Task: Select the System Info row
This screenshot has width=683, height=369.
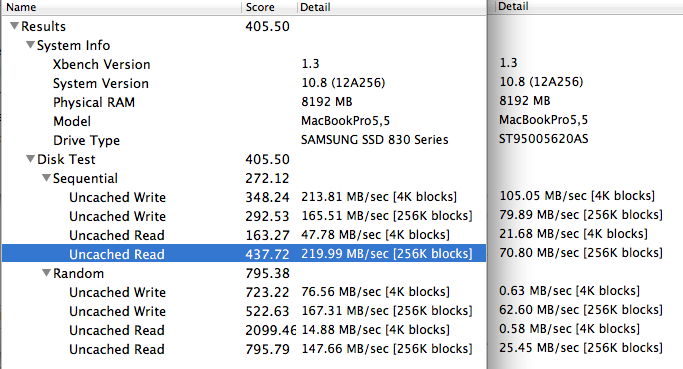Action: pos(244,45)
